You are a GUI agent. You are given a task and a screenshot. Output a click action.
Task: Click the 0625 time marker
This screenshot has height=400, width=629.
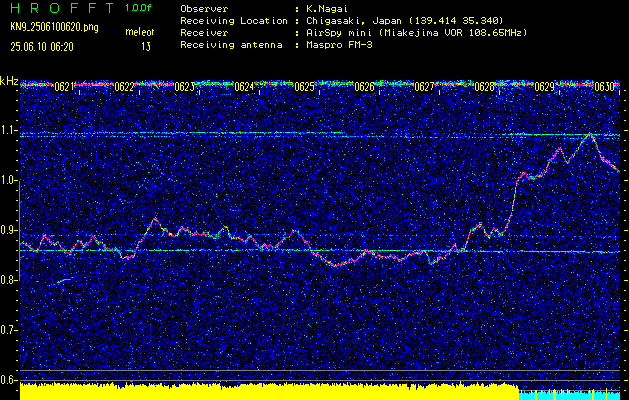coord(304,87)
